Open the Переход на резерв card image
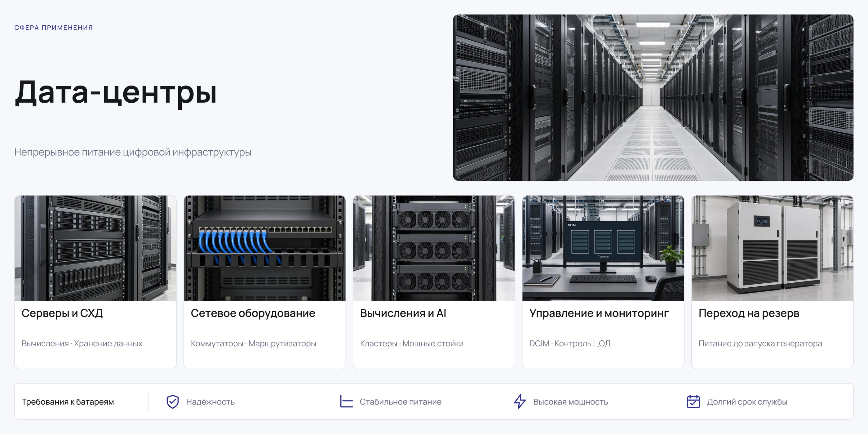 (772, 248)
